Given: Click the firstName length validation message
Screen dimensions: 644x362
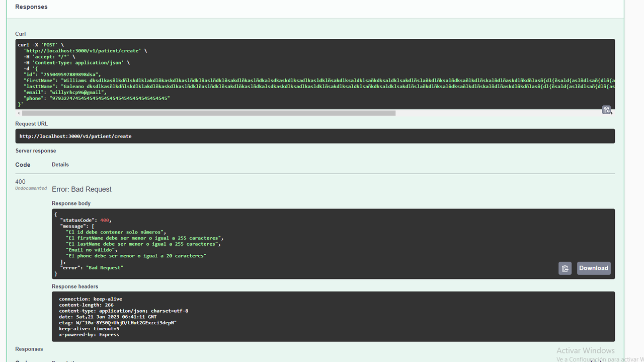Looking at the screenshot, I should (x=144, y=238).
